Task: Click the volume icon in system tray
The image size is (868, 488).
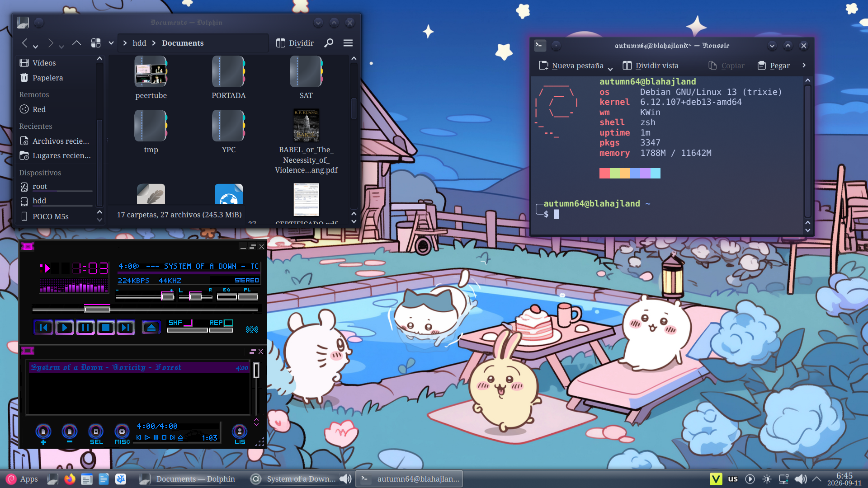Action: [x=801, y=479]
